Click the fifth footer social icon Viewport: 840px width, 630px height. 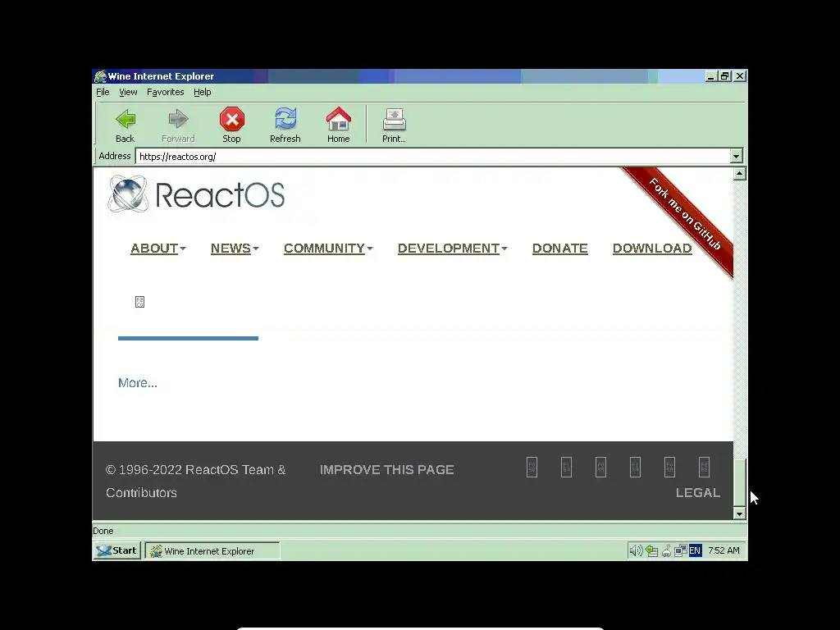669,467
